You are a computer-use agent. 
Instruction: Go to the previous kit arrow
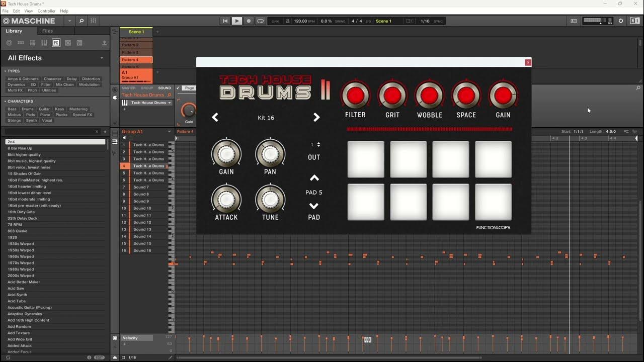click(x=215, y=117)
